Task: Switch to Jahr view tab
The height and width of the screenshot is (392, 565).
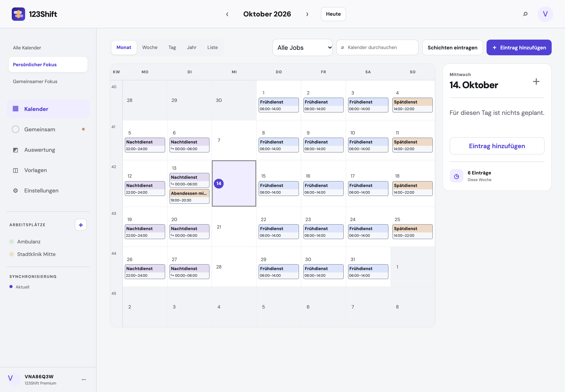Action: tap(191, 47)
